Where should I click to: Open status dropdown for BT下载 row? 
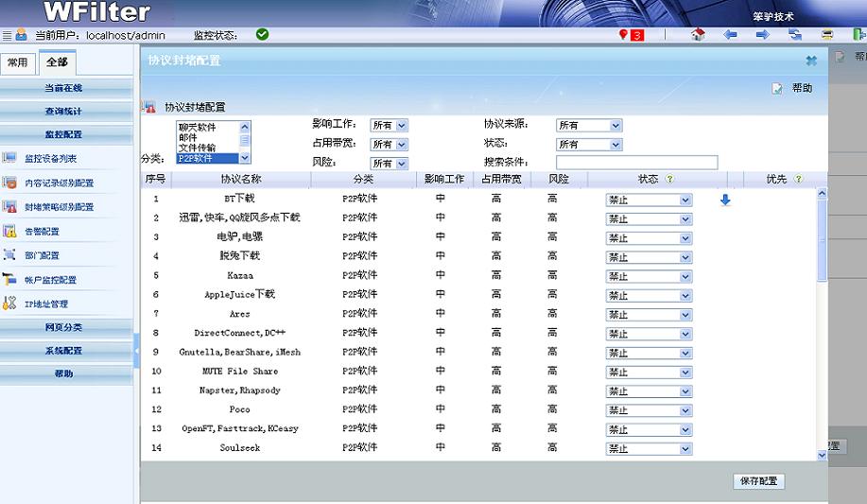649,200
